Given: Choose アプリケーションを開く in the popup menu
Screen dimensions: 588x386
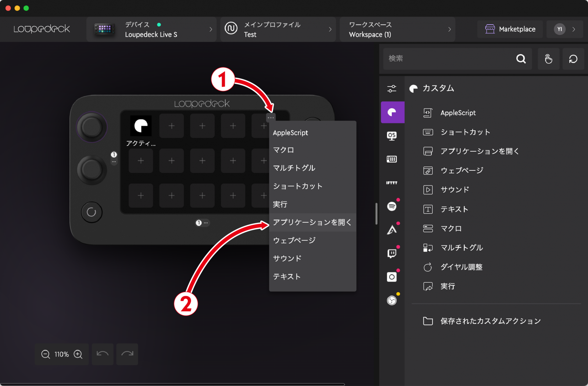Looking at the screenshot, I should point(313,222).
